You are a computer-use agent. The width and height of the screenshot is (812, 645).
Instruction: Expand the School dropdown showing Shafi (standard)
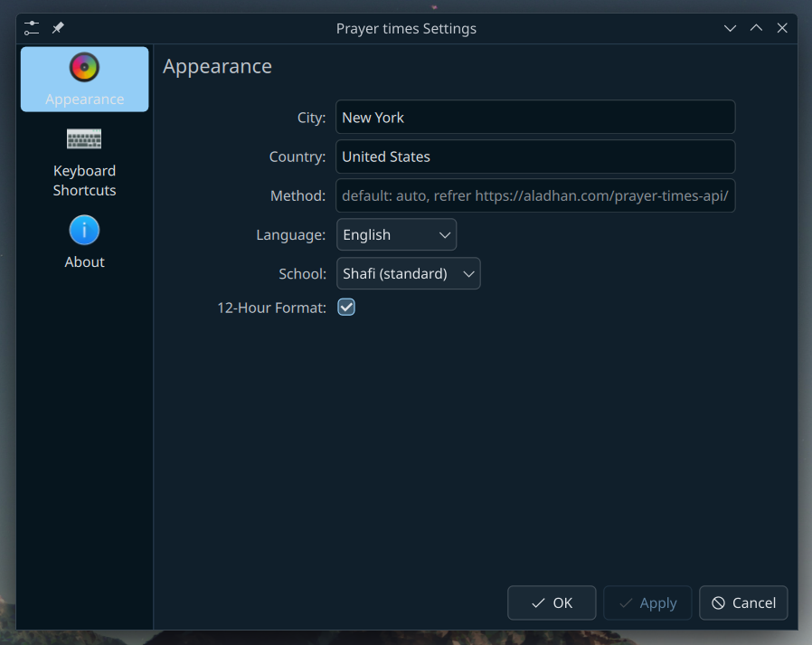coord(408,273)
